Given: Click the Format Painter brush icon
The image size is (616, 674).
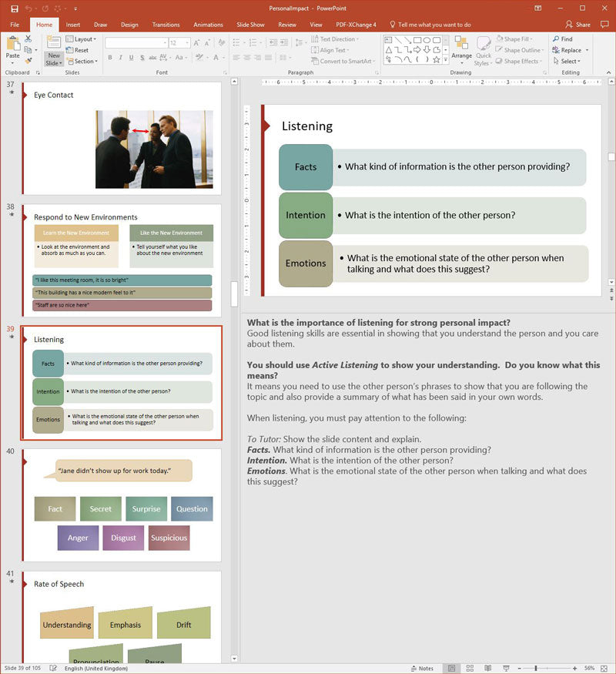Looking at the screenshot, I should click(28, 61).
